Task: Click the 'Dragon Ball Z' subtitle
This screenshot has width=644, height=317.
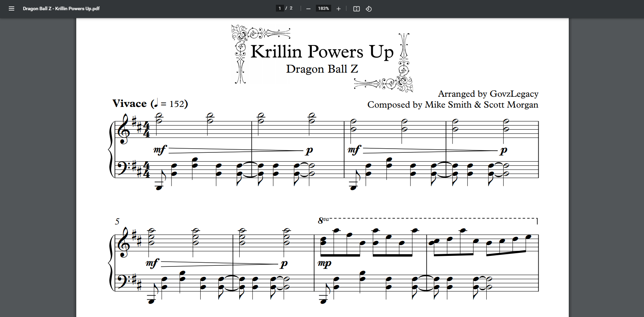Action: [322, 69]
